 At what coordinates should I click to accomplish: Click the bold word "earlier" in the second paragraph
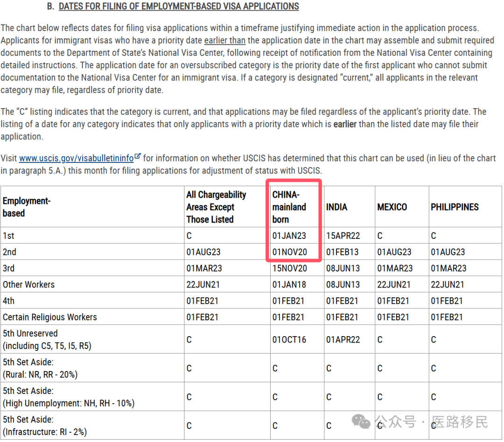[x=345, y=124]
